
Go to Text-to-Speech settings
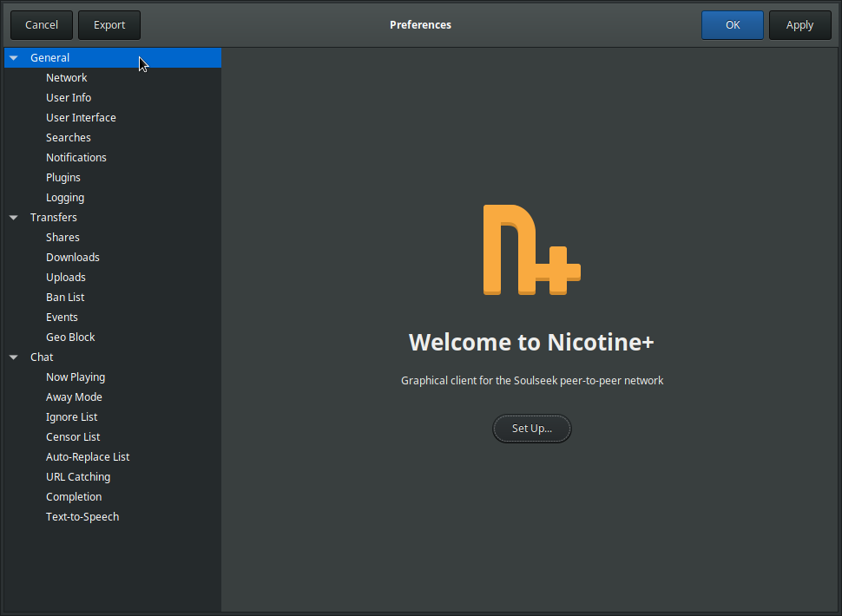113,517
